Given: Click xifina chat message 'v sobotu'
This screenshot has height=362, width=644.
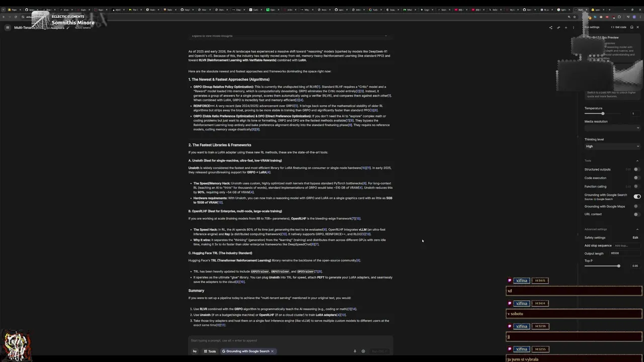Looking at the screenshot, I should [x=574, y=314].
